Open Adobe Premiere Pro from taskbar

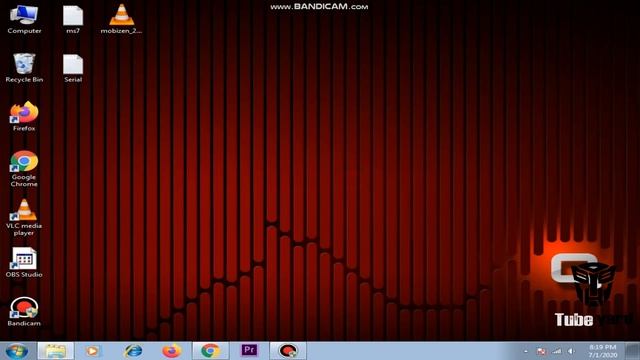[x=249, y=350]
